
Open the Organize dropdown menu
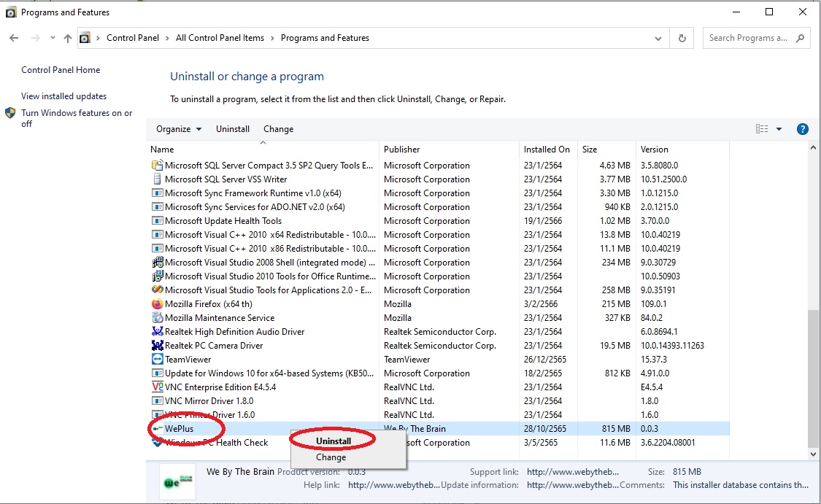coord(179,129)
